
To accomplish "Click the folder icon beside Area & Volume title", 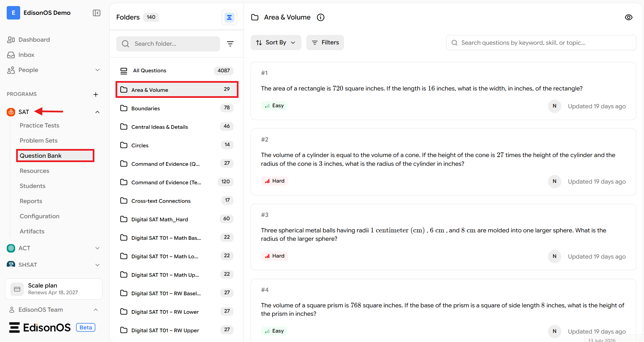I will pos(255,17).
